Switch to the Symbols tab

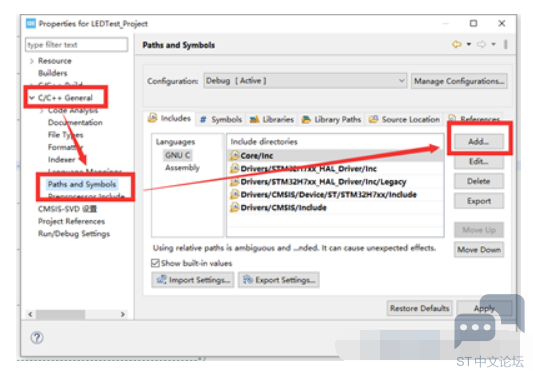(x=221, y=119)
